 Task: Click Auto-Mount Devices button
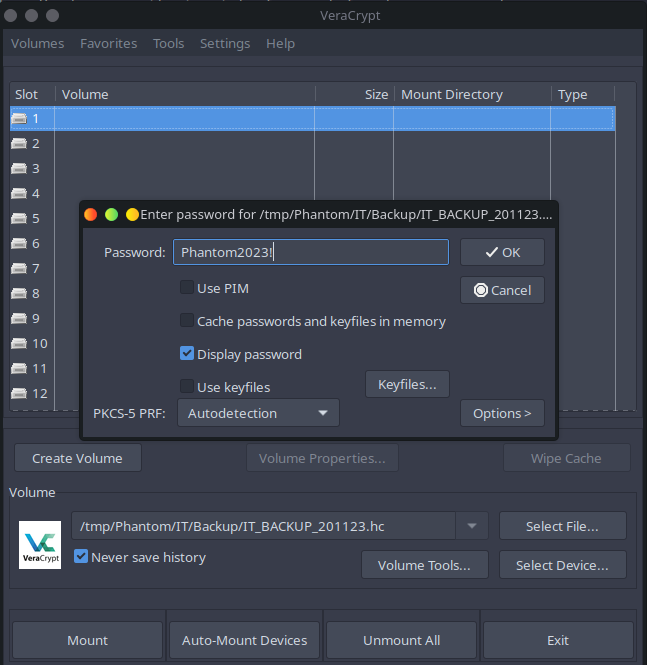pyautogui.click(x=244, y=640)
